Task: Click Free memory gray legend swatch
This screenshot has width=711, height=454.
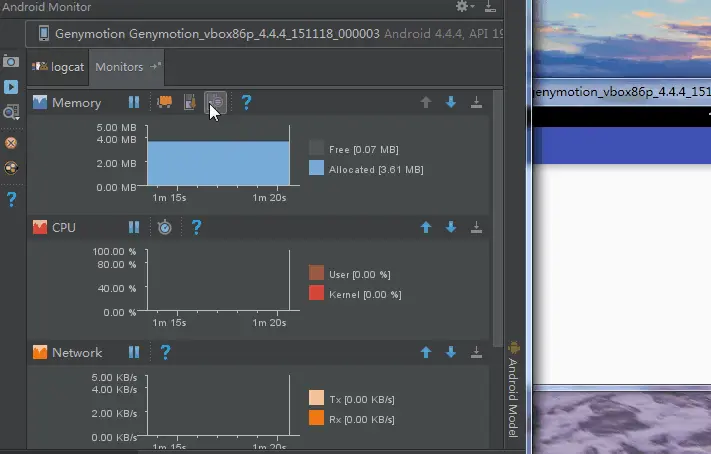Action: [x=317, y=148]
